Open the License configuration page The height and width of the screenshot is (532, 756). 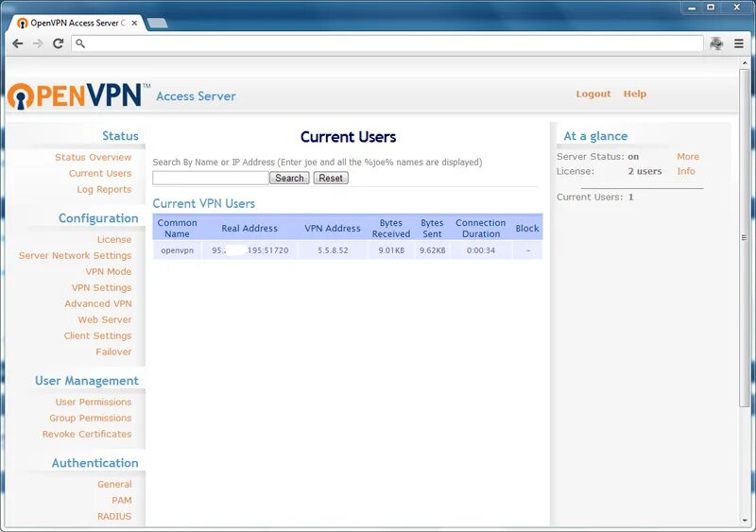(x=114, y=239)
